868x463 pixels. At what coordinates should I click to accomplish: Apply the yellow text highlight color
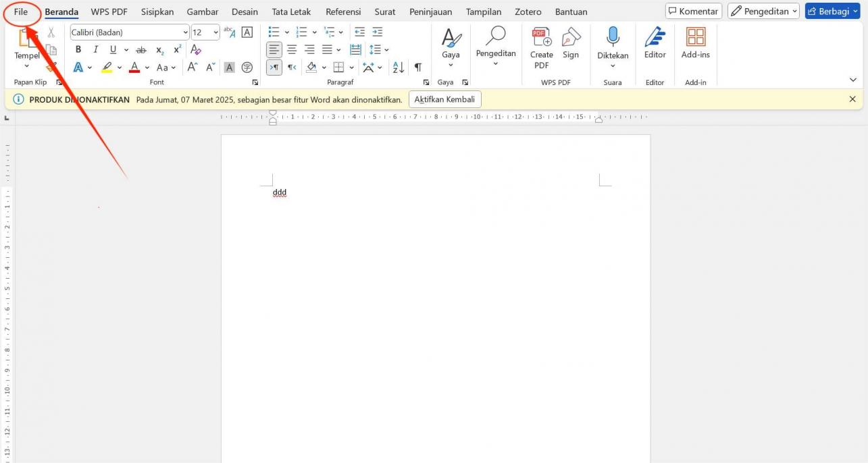click(107, 67)
